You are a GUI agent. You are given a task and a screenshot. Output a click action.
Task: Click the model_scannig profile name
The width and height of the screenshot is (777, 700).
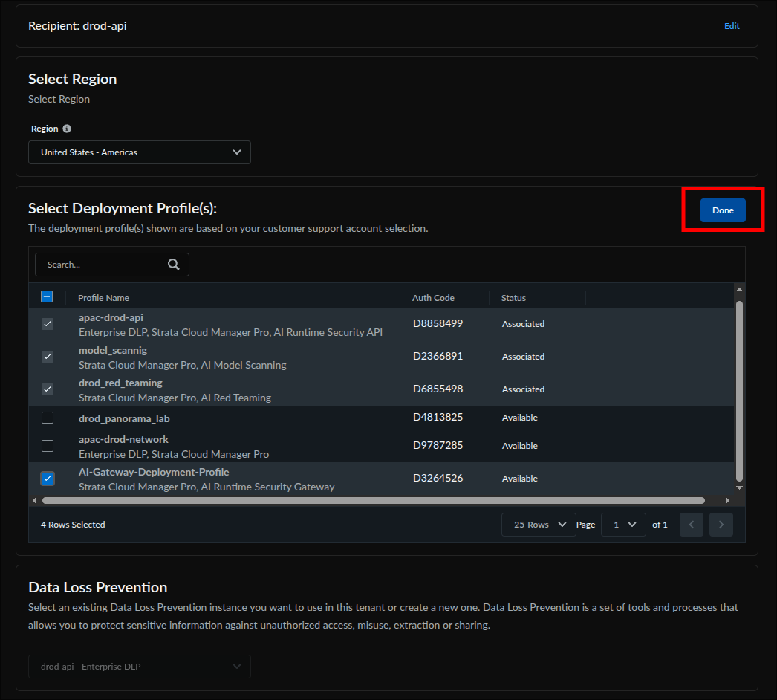coord(113,350)
